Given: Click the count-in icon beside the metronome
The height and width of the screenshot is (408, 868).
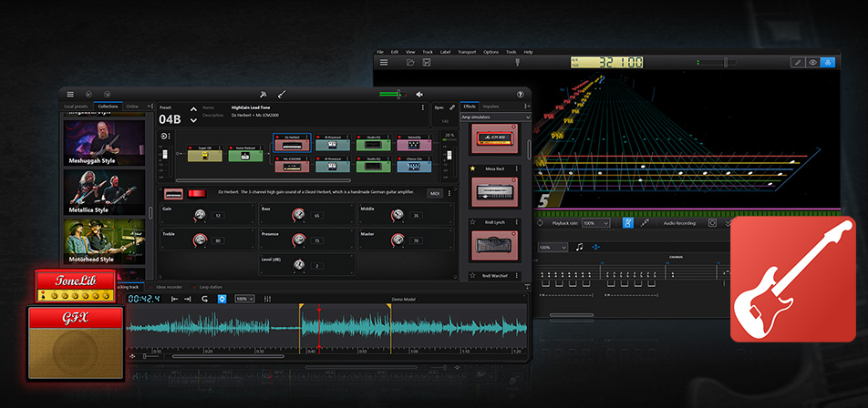Looking at the screenshot, I should [x=645, y=223].
